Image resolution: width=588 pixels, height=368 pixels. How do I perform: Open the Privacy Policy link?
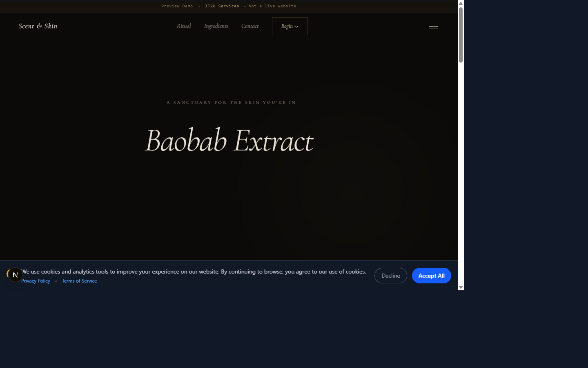[36, 281]
